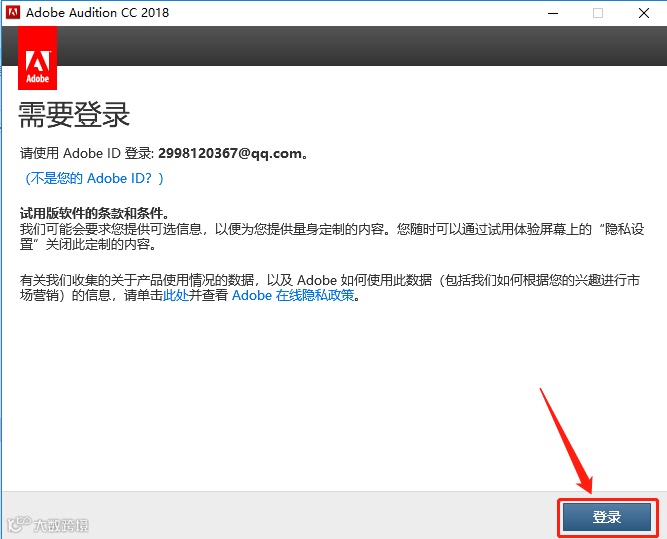This screenshot has height=539, width=667.
Task: Click the Adobe Audition title bar icon
Action: click(13, 12)
